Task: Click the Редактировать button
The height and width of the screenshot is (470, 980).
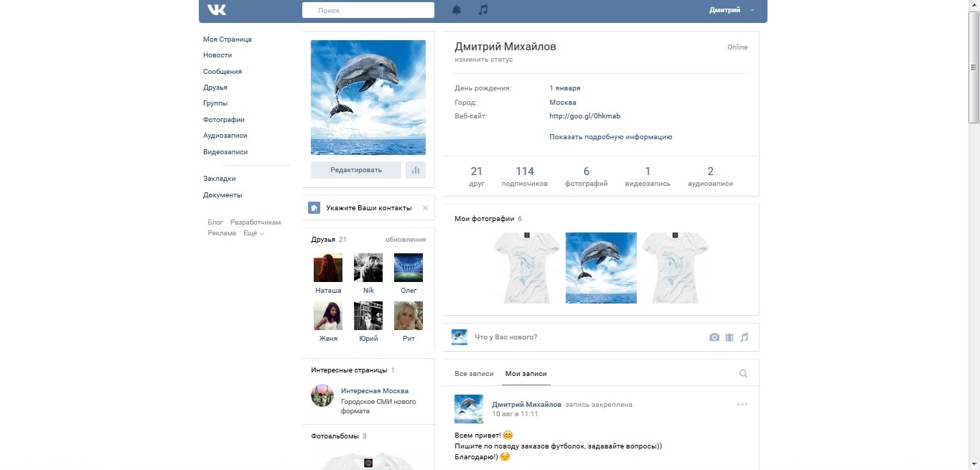Action: 355,169
